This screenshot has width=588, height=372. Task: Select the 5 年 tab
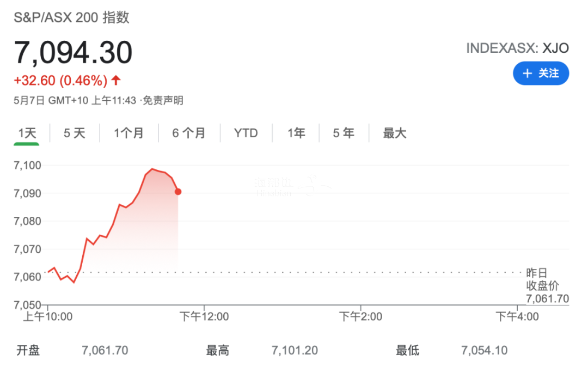344,133
